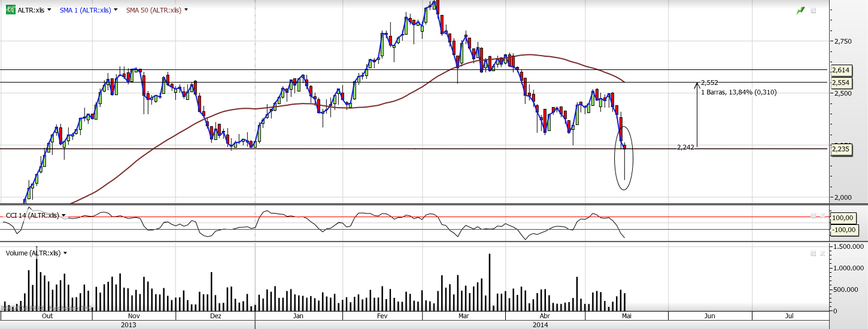Expand the SMA 50 (ALTR:xlis) dropdown

click(x=186, y=10)
